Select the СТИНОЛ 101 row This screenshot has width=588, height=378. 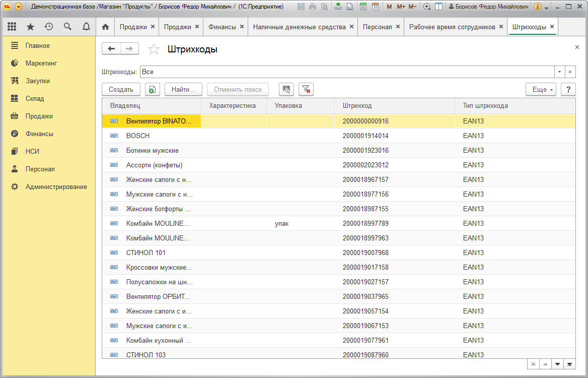point(339,253)
